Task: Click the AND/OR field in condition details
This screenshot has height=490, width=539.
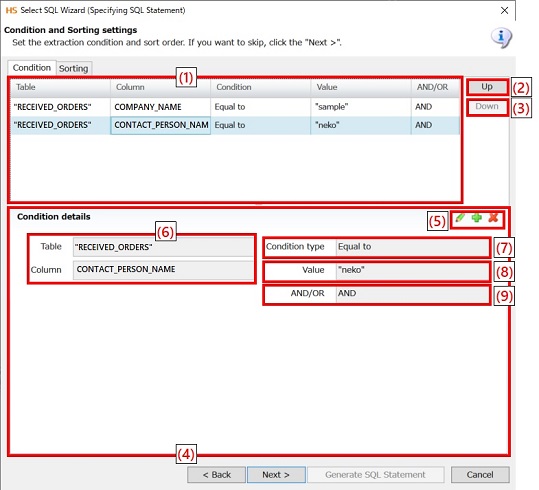Action: tap(412, 294)
